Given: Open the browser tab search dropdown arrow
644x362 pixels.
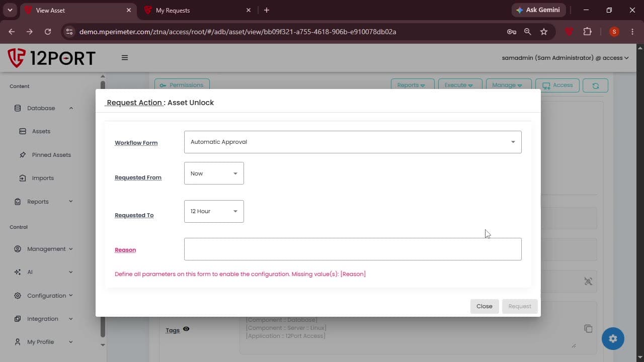Looking at the screenshot, I should (x=10, y=10).
